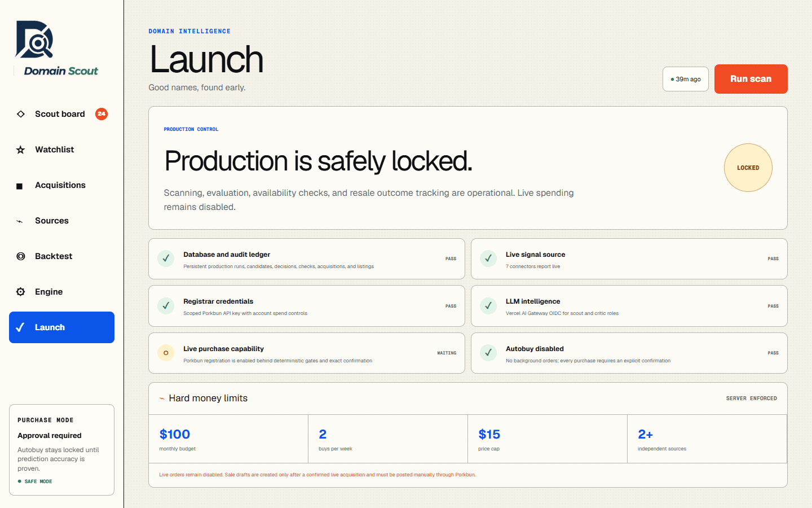Click the Scoped Porkbun API key description
This screenshot has height=508, width=812.
pyautogui.click(x=245, y=313)
